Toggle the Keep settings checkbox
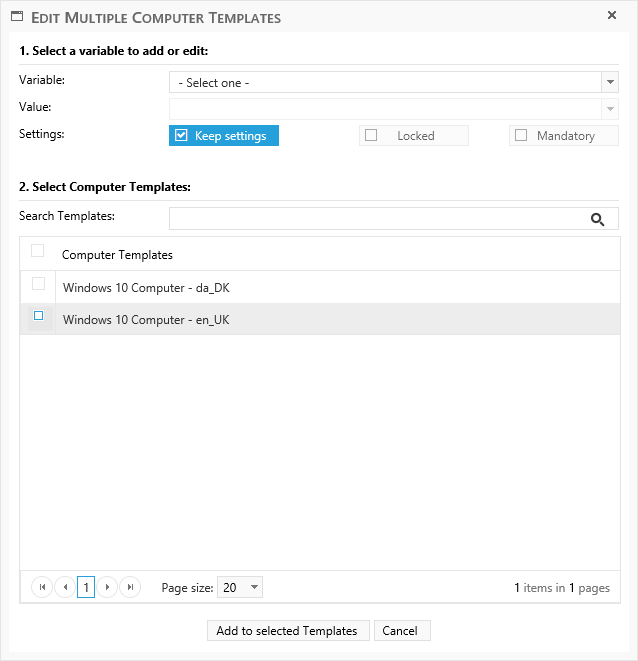This screenshot has width=638, height=661. point(181,136)
